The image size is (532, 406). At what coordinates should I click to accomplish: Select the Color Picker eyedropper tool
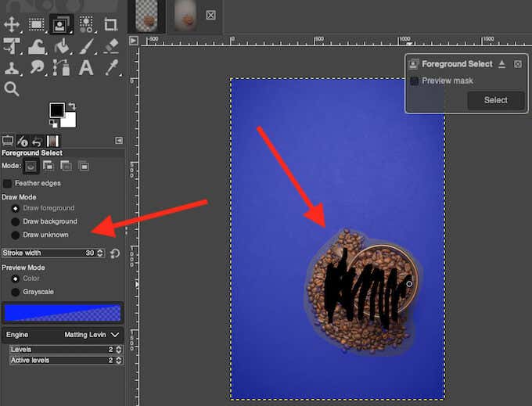110,68
